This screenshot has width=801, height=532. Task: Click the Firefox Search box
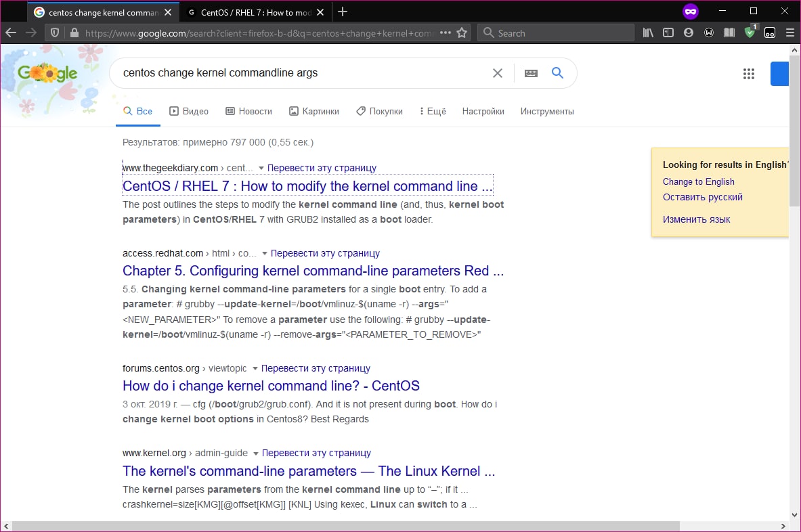click(x=556, y=33)
